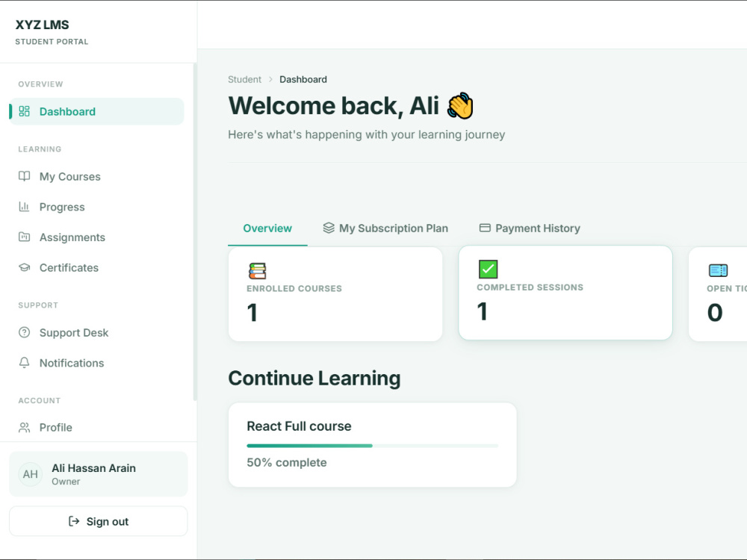Open the React Full course card title
This screenshot has height=560, width=747.
click(x=299, y=426)
